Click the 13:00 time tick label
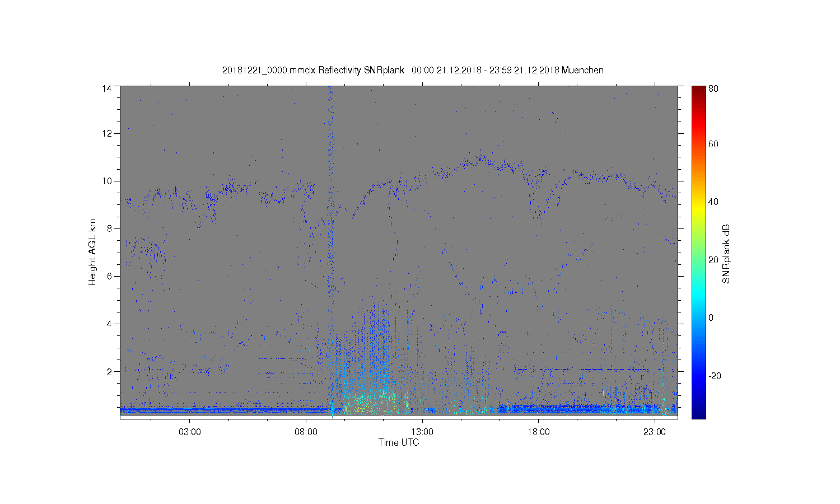840x504 pixels. pyautogui.click(x=422, y=432)
